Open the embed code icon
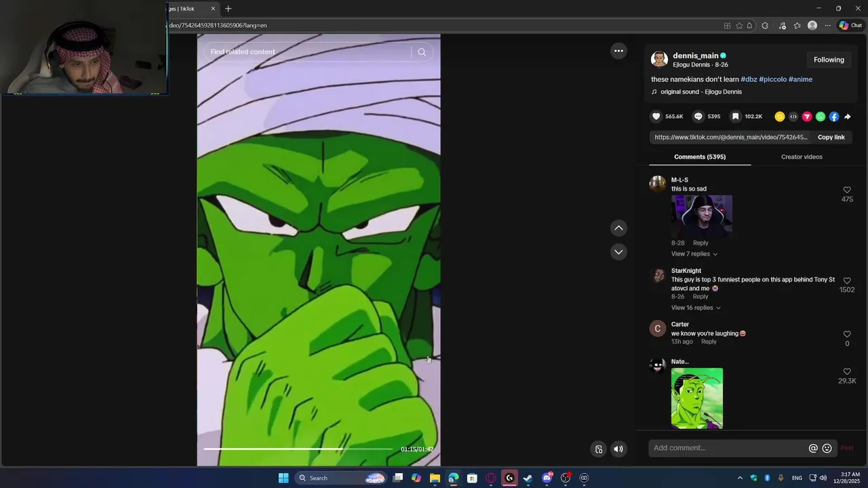 (x=793, y=117)
